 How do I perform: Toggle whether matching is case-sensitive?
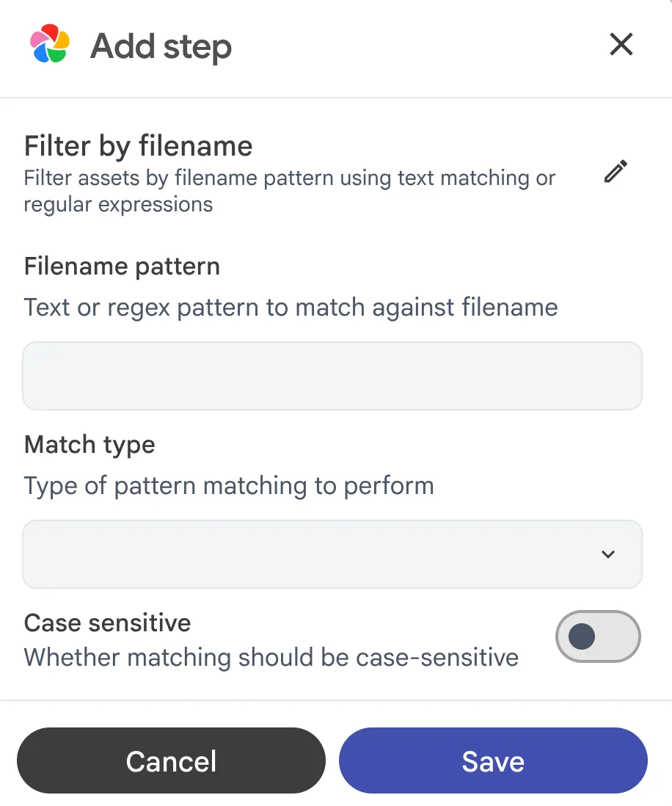click(597, 636)
